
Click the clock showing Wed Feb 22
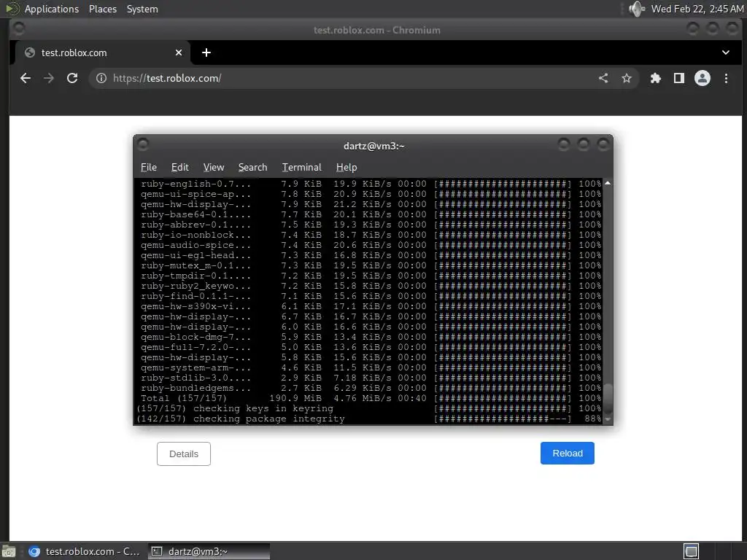tap(697, 9)
